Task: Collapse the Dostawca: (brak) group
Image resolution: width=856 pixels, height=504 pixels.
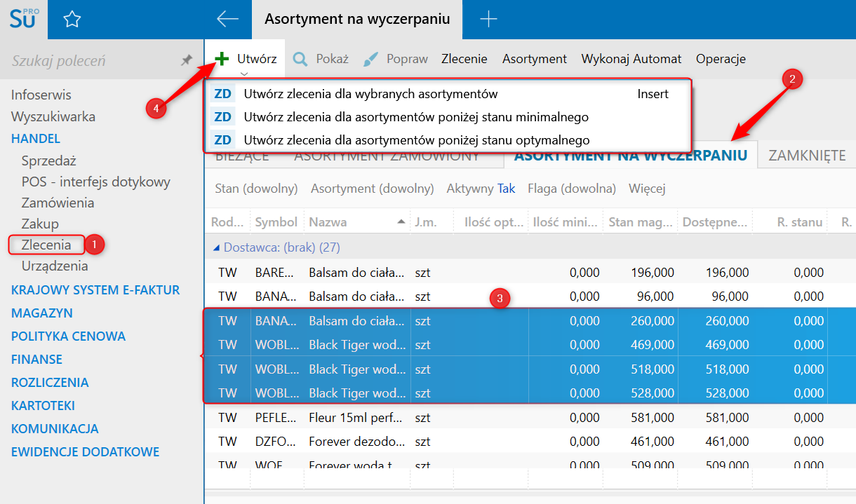Action: click(217, 247)
